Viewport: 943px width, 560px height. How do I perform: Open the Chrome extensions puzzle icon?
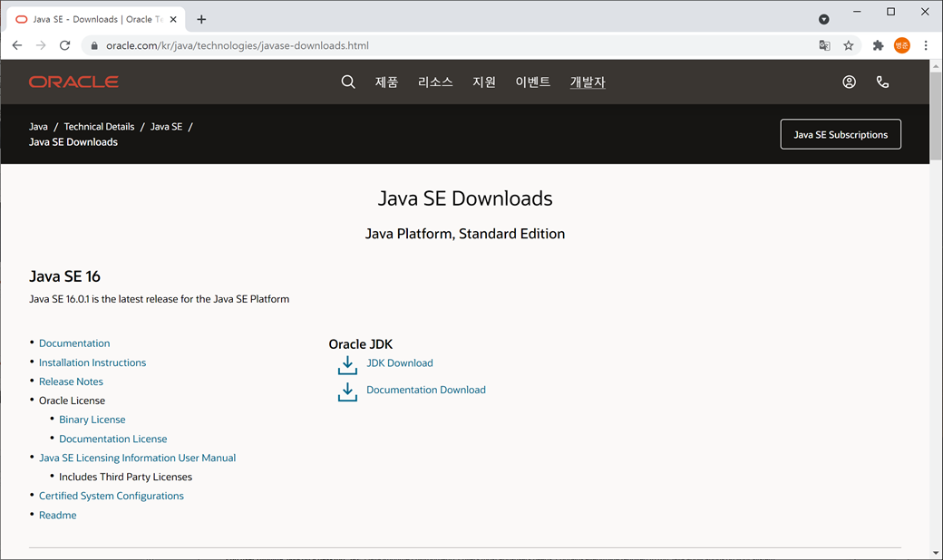[x=878, y=45]
